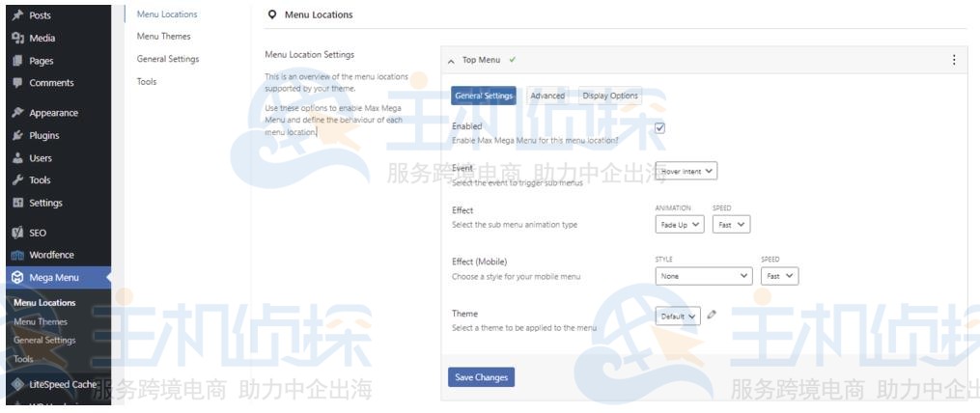Open the Event Hover Intent dropdown
This screenshot has height=413, width=980.
coord(686,171)
